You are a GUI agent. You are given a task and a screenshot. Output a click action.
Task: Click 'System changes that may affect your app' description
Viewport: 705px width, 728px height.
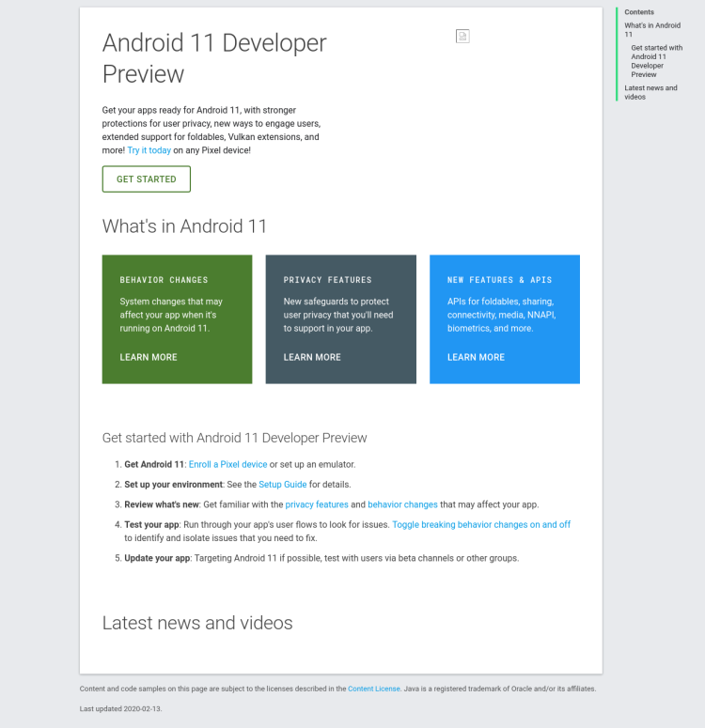coord(171,315)
